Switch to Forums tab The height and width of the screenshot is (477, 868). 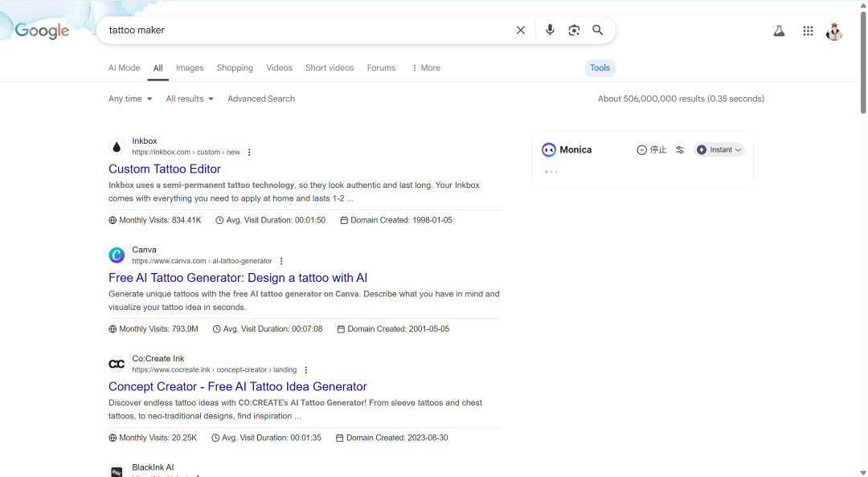[x=381, y=67]
